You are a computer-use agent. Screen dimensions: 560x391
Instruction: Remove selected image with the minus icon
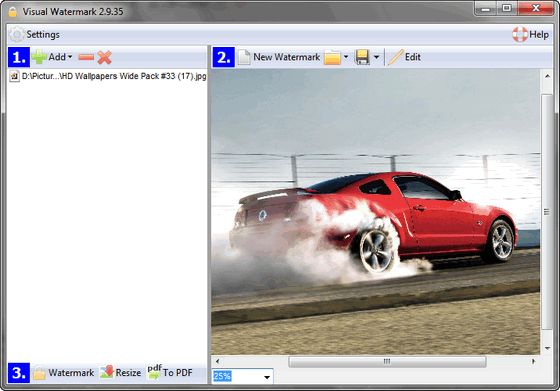86,57
